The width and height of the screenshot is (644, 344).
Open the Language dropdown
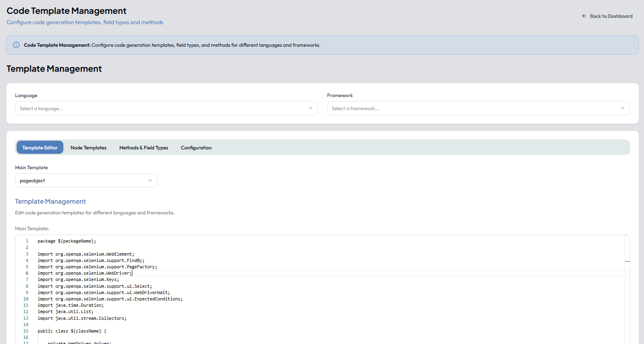coord(166,108)
